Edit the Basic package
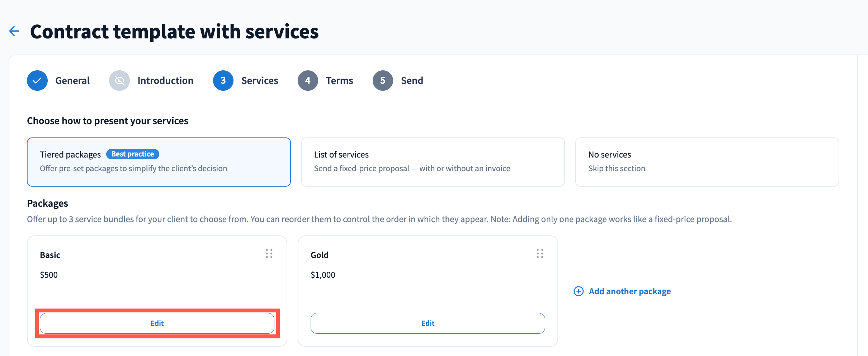Image resolution: width=868 pixels, height=356 pixels. click(157, 323)
